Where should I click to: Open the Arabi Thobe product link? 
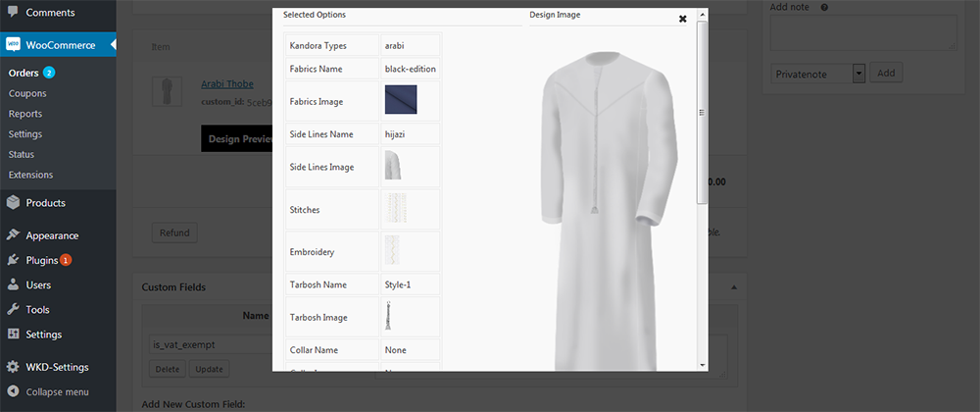pyautogui.click(x=227, y=83)
